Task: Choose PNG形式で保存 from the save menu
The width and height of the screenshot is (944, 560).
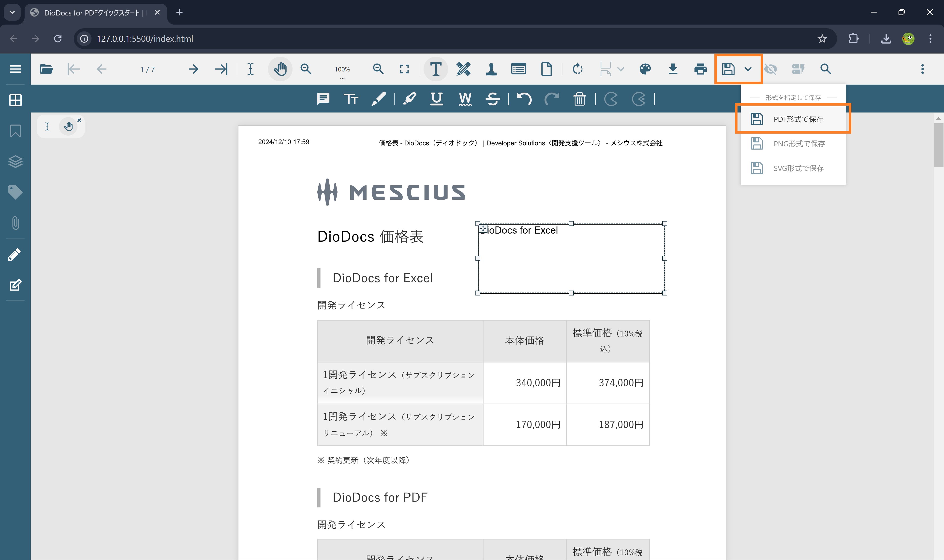Action: 793,143
